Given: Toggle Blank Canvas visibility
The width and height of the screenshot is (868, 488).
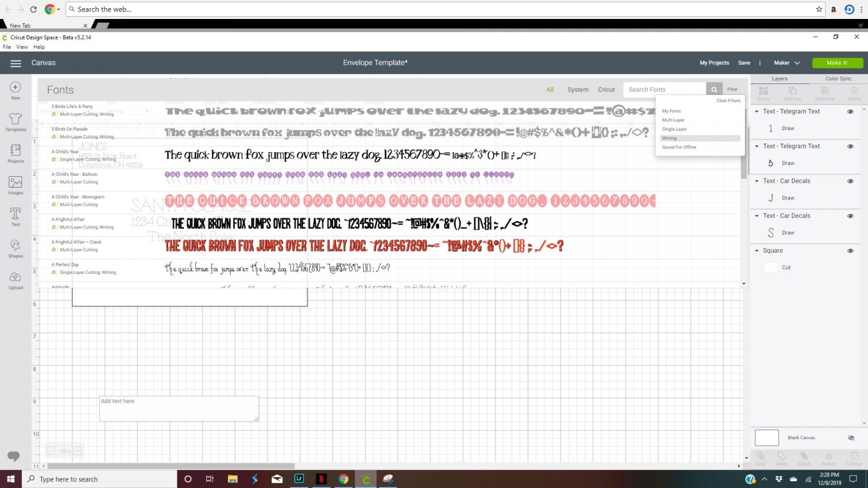Looking at the screenshot, I should click(x=851, y=438).
